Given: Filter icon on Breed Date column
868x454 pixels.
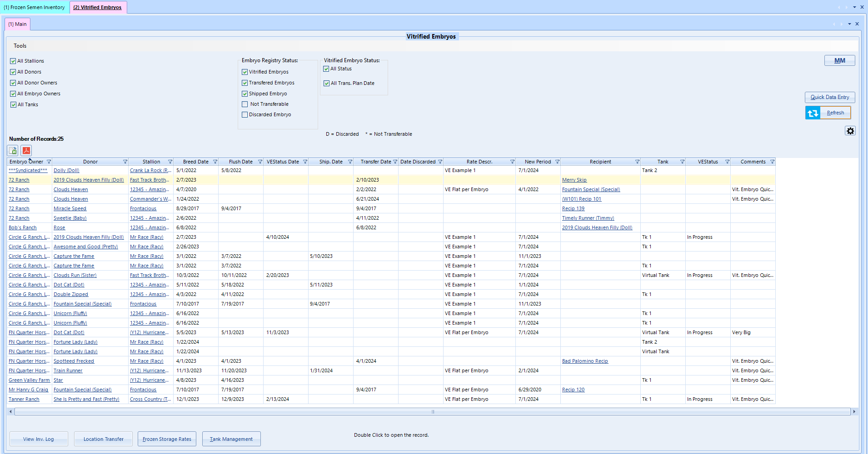Looking at the screenshot, I should [x=215, y=162].
